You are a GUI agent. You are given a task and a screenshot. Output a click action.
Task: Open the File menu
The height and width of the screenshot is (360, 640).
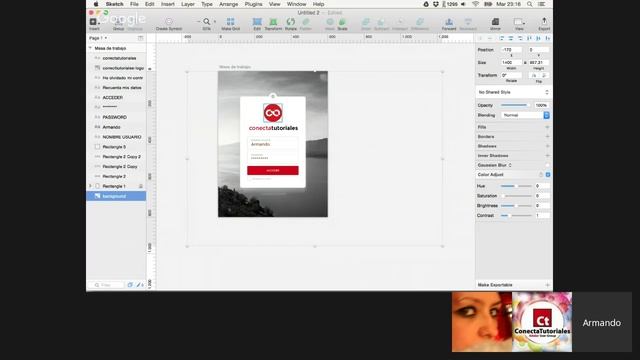[134, 4]
